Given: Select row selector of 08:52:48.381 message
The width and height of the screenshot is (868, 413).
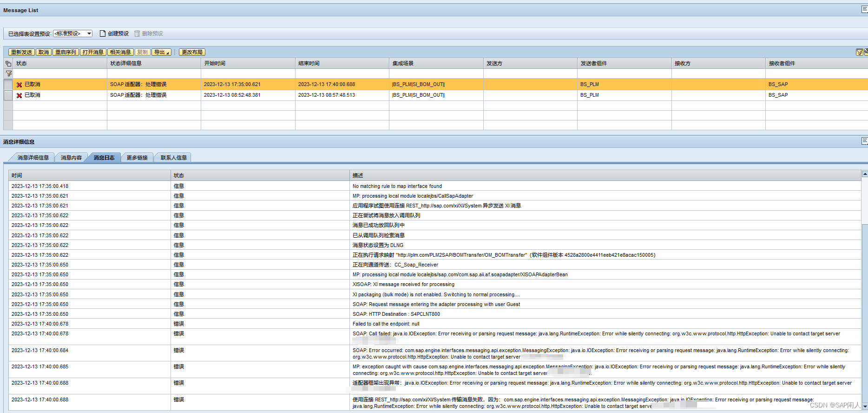Looking at the screenshot, I should pos(8,95).
